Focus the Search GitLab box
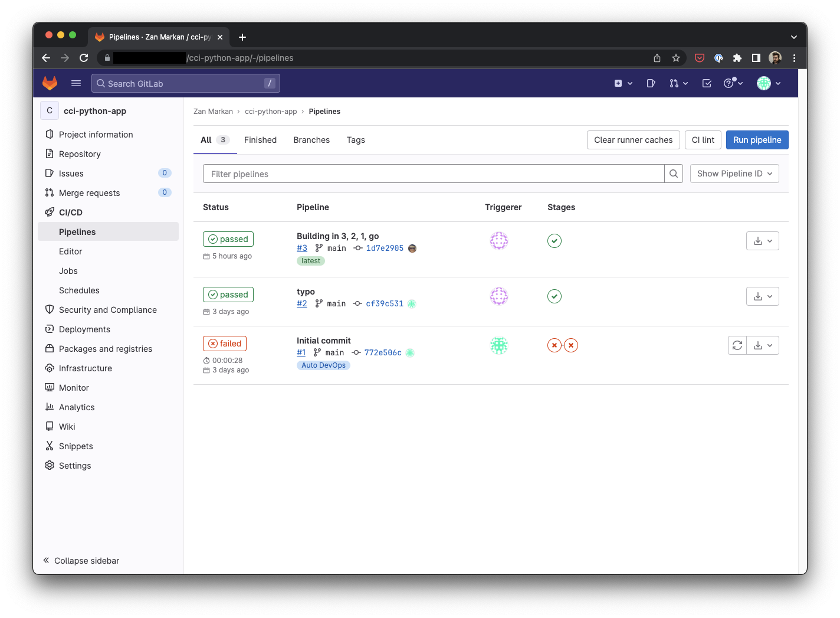Screen dimensions: 840x618 (x=186, y=83)
